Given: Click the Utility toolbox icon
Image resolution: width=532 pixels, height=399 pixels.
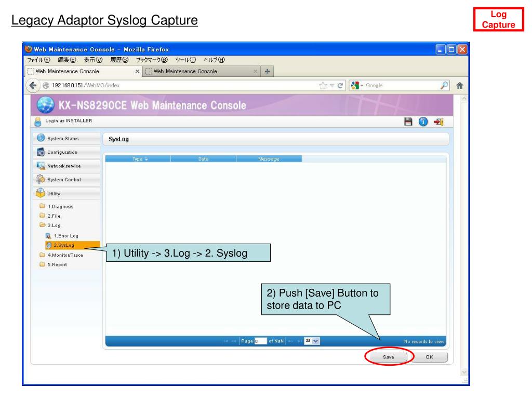Looking at the screenshot, I should (x=41, y=193).
